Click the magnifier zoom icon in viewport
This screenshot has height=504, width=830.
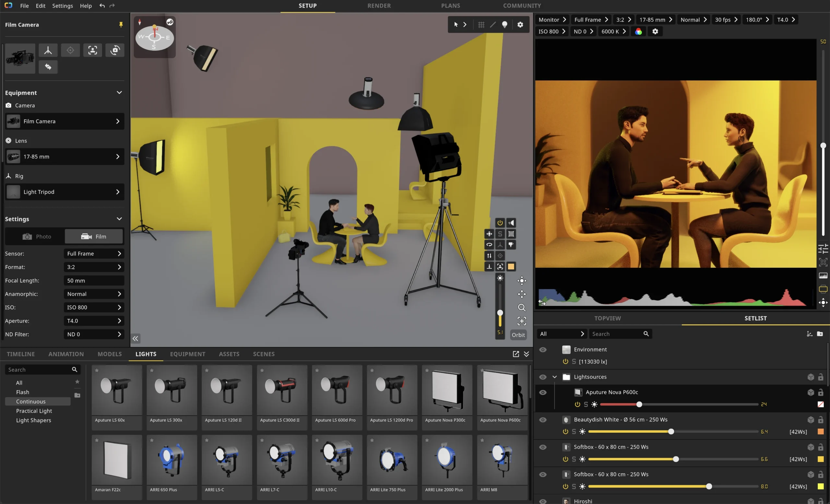point(521,307)
